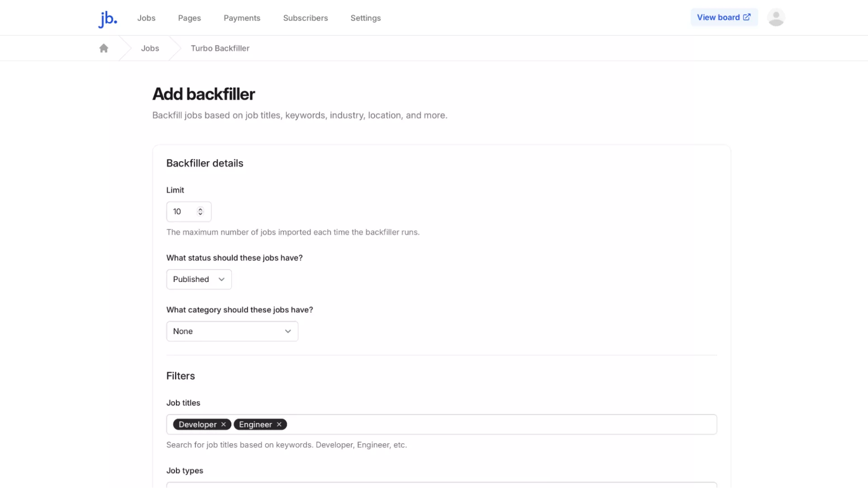Remove the Engineer job title tag
The image size is (868, 488).
pyautogui.click(x=279, y=424)
